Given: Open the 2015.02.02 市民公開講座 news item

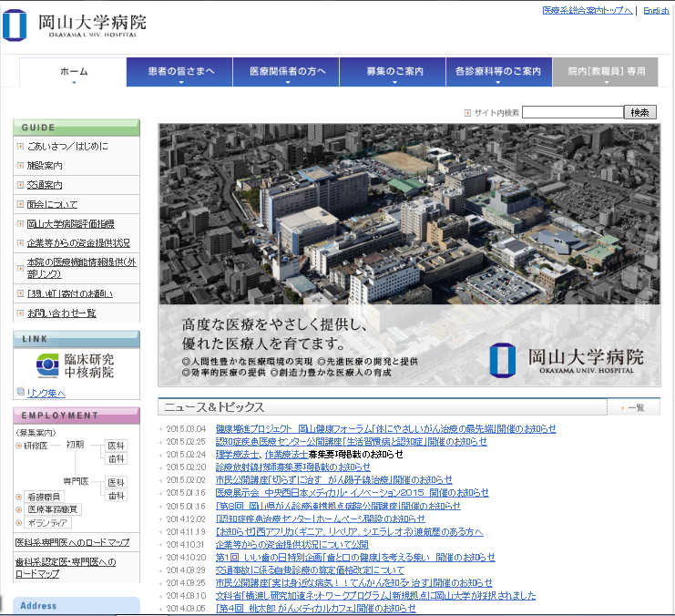Looking at the screenshot, I should tap(334, 480).
